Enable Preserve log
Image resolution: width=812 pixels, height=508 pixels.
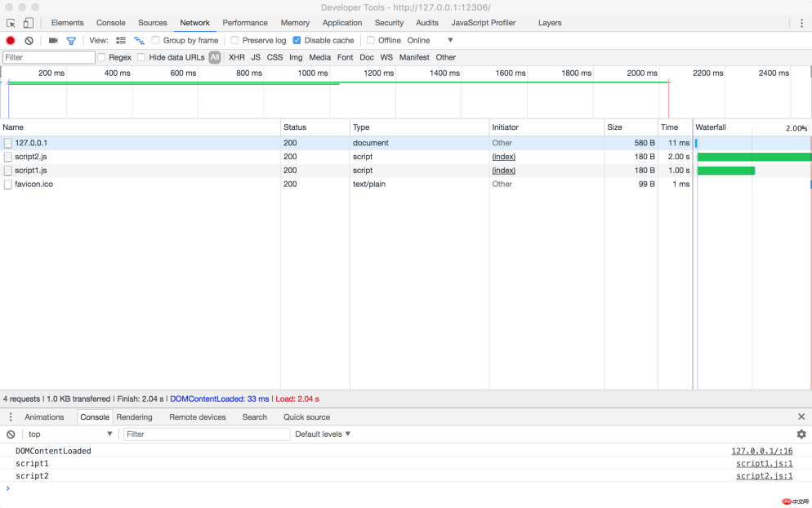(x=237, y=39)
